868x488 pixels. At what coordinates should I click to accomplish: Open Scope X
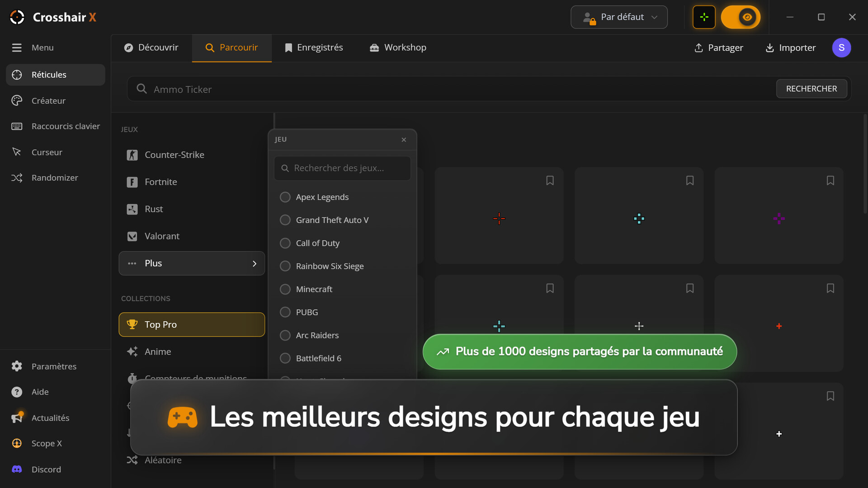(x=56, y=443)
